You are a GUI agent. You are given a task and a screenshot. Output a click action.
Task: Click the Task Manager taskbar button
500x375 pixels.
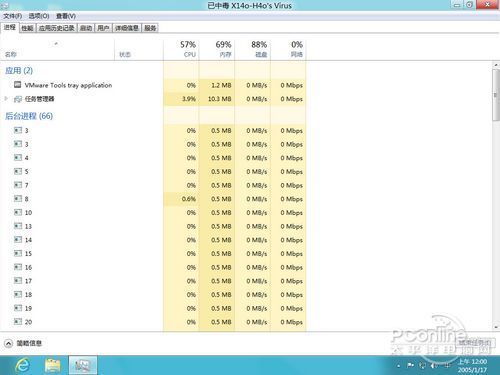click(x=83, y=365)
